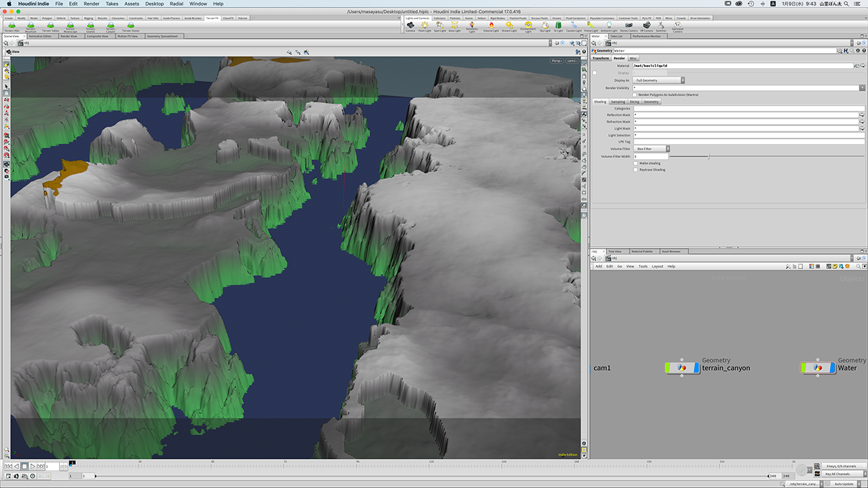The height and width of the screenshot is (488, 868).
Task: Click the Material path input field
Action: [741, 66]
